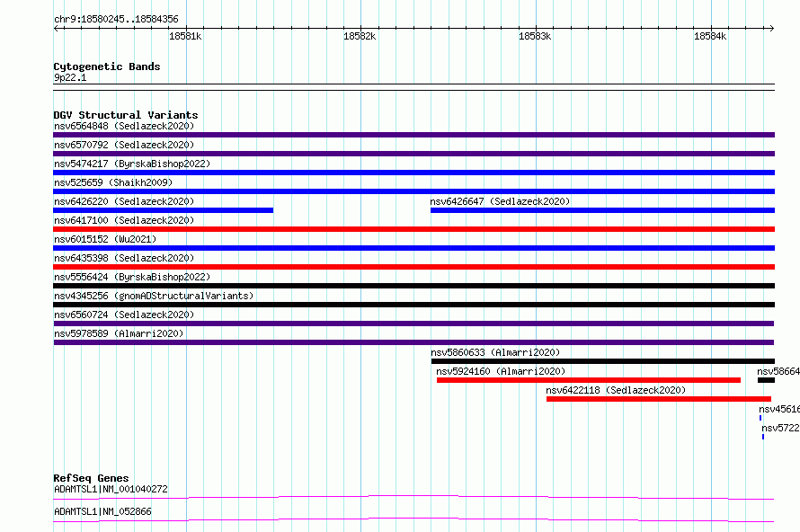Click the DGV Structural Variants track title
800x532 pixels.
(x=126, y=115)
